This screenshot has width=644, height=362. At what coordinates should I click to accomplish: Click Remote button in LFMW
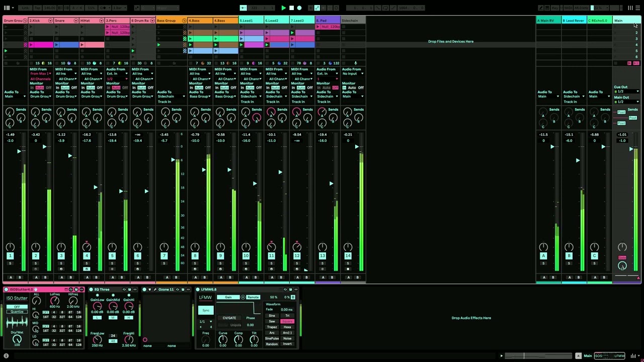(x=253, y=297)
